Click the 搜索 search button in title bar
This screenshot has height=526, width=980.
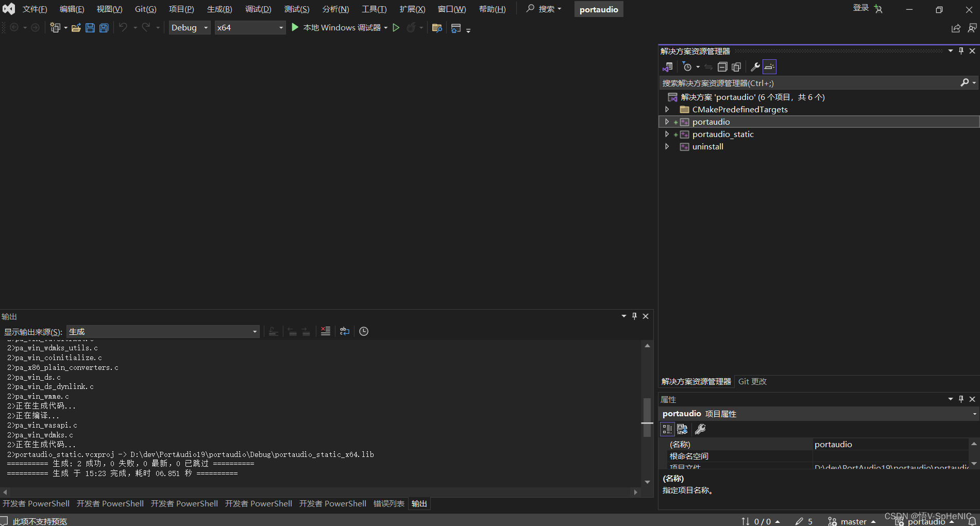544,9
